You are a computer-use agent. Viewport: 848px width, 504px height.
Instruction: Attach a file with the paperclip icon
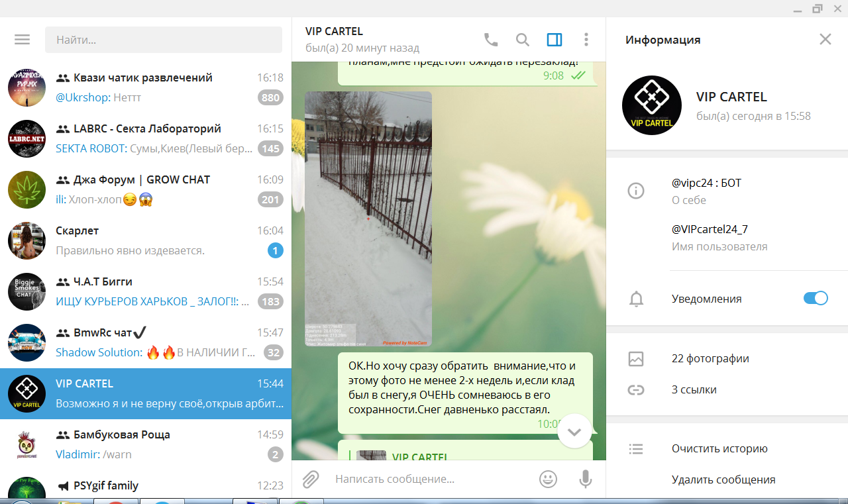tap(311, 479)
